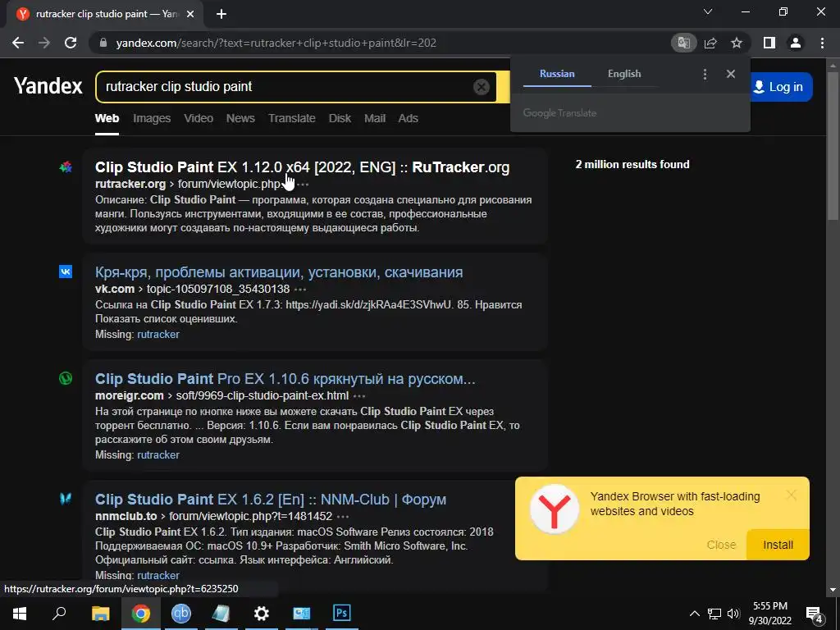The width and height of the screenshot is (840, 630).
Task: Open Photoshop from the taskbar
Action: pos(342,613)
